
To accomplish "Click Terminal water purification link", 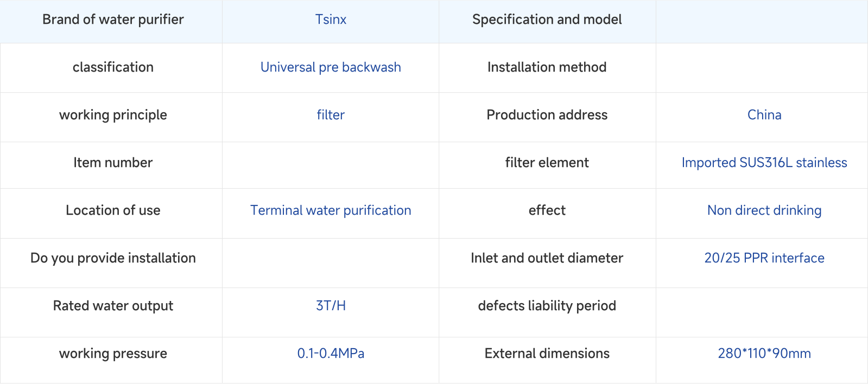I will pos(331,210).
